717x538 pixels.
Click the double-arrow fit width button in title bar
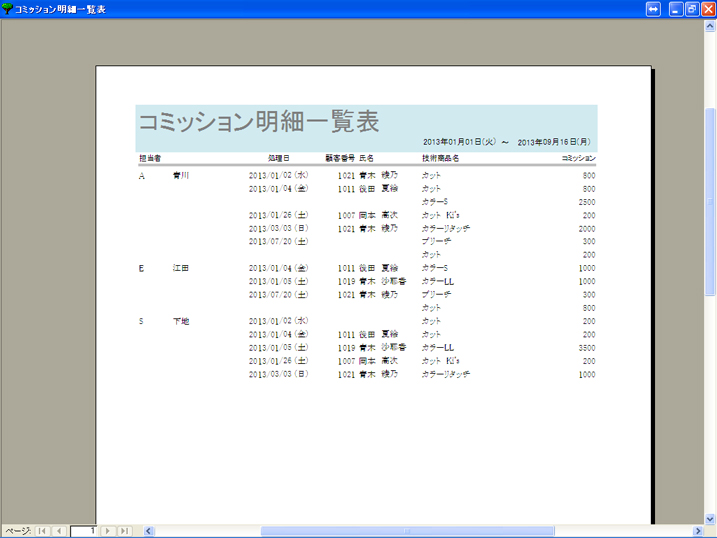pos(653,9)
